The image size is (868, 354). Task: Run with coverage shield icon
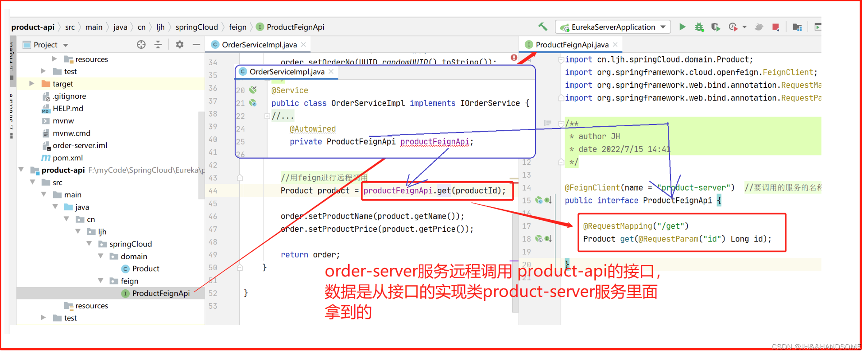(x=715, y=27)
